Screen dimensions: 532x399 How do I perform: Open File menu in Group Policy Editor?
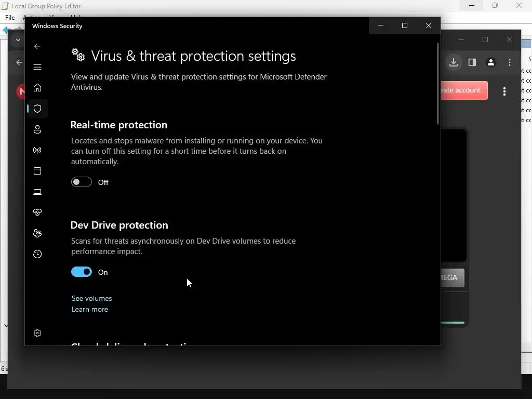tap(10, 17)
